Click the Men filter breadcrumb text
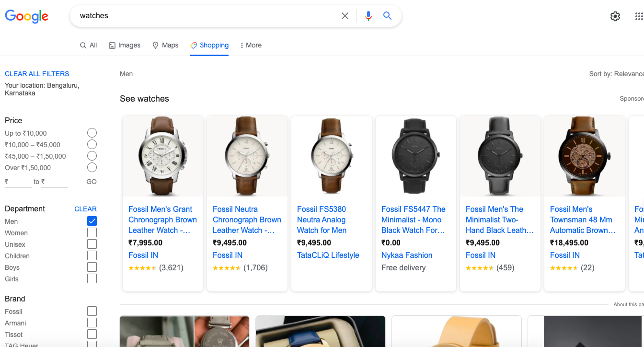Image resolution: width=644 pixels, height=347 pixels. [x=126, y=74]
